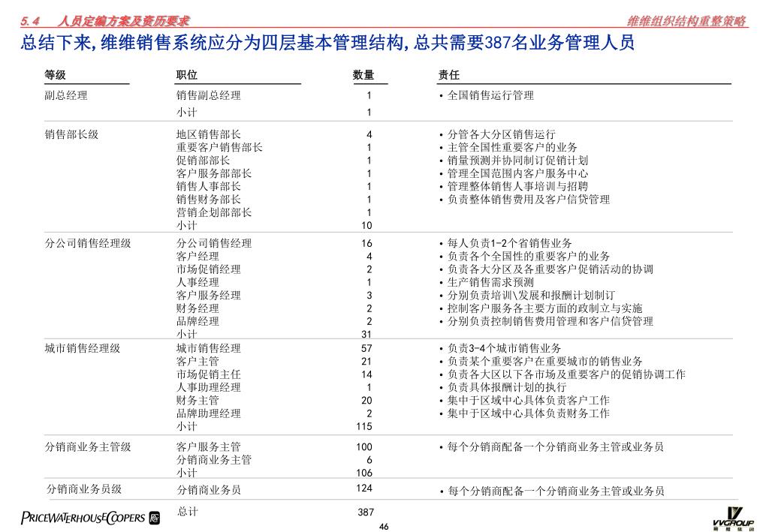769x532 pixels.
Task: Click the subtotal value 115
Action: (364, 427)
